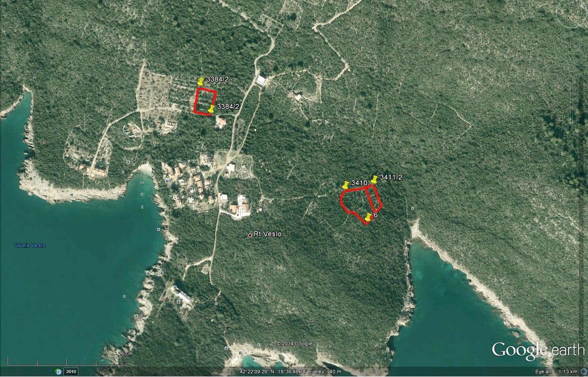Click the Eye alt altitude readout
The height and width of the screenshot is (377, 588).
556,372
